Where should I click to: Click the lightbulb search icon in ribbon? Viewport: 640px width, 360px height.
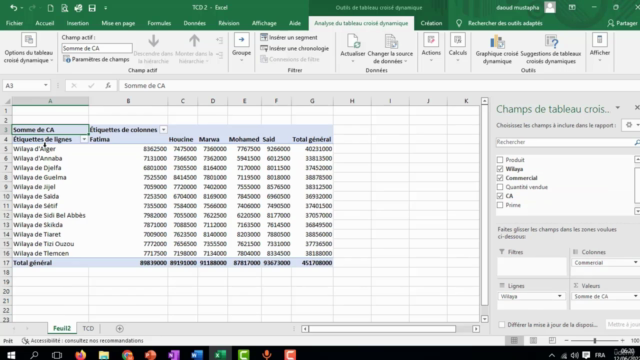[459, 23]
